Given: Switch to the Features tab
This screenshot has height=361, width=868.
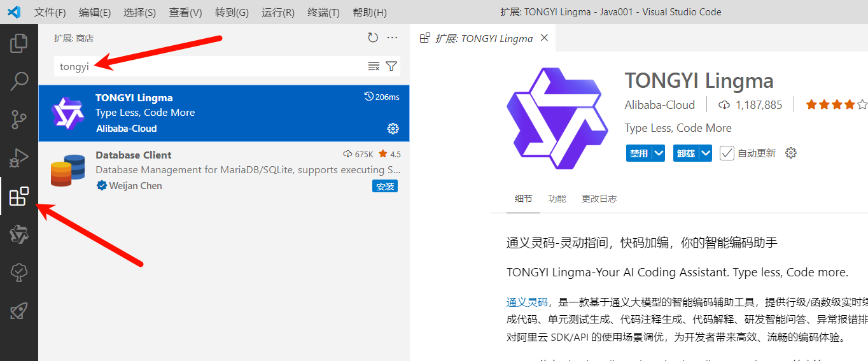Looking at the screenshot, I should pos(557,199).
